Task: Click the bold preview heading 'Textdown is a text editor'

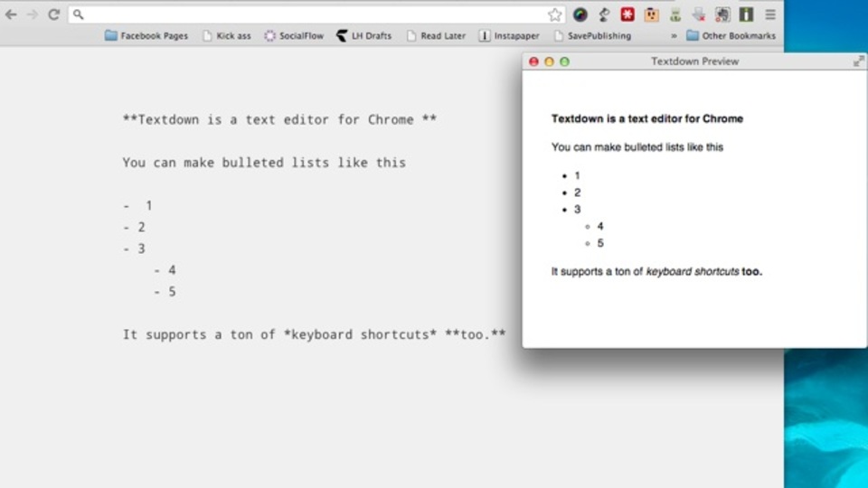Action: click(647, 119)
